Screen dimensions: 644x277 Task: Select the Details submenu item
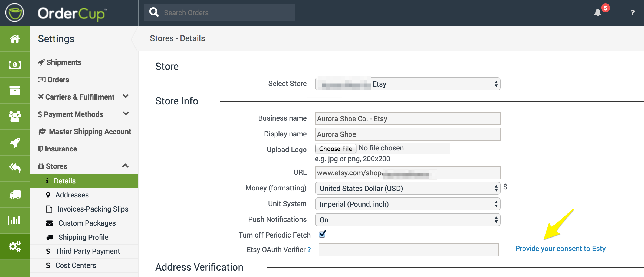84,181
